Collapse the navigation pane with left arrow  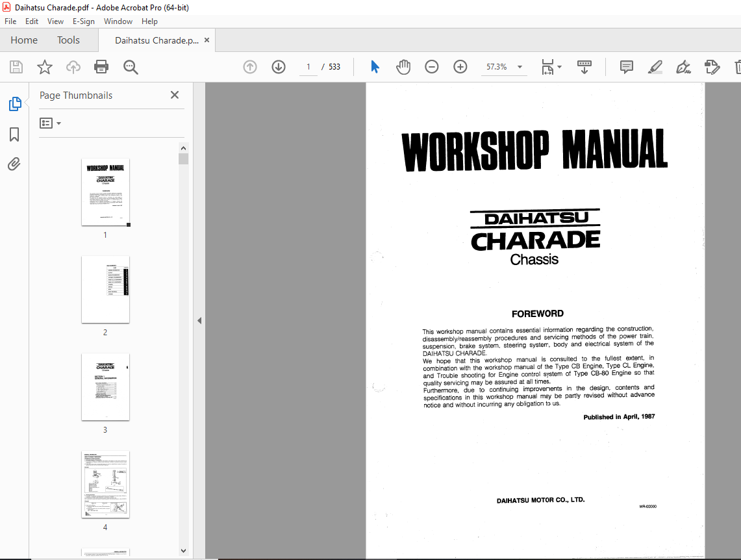tap(199, 320)
